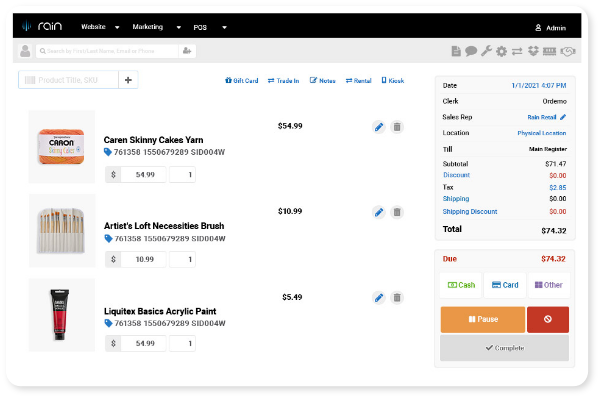
Task: Click the Rain logo in header
Action: pos(42,26)
